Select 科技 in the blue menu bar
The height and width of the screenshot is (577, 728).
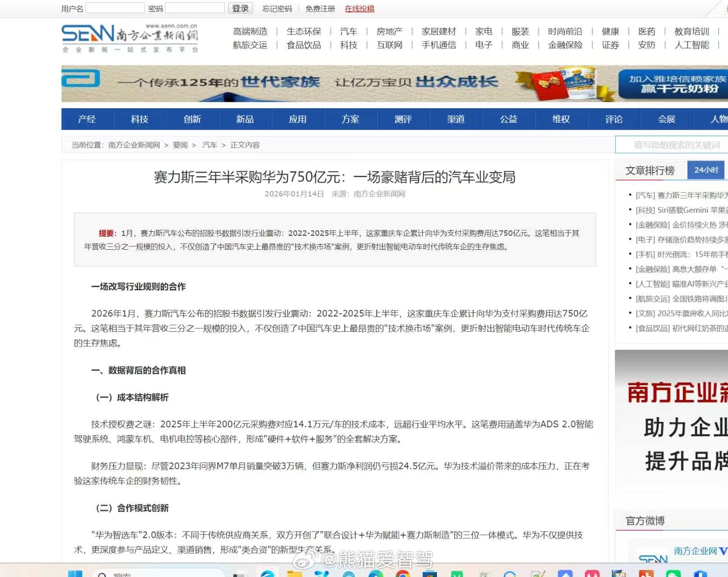tap(140, 119)
